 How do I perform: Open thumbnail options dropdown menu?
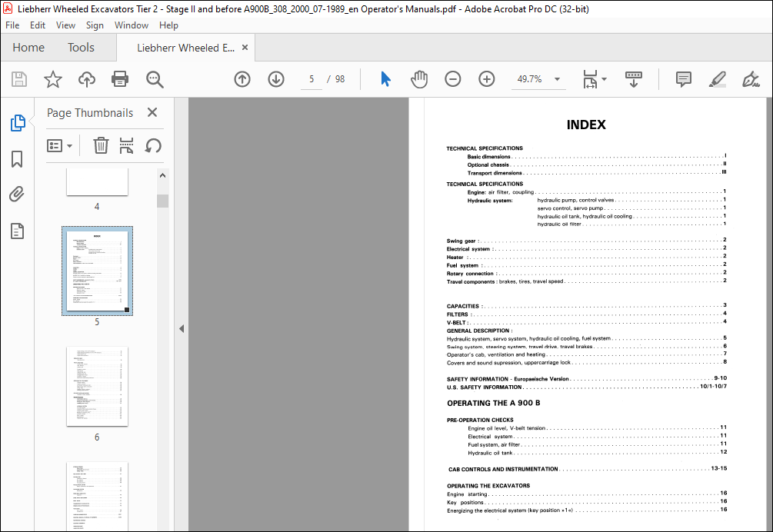pos(60,146)
